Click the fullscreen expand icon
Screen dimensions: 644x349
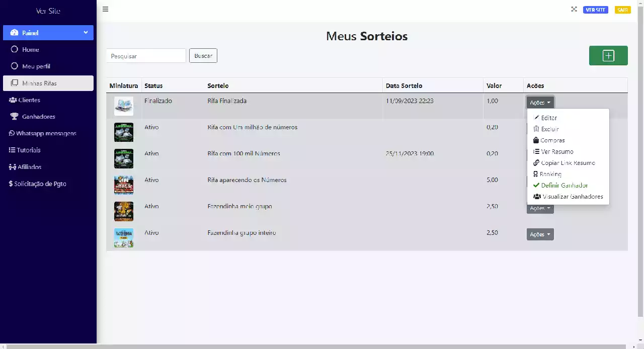click(574, 9)
